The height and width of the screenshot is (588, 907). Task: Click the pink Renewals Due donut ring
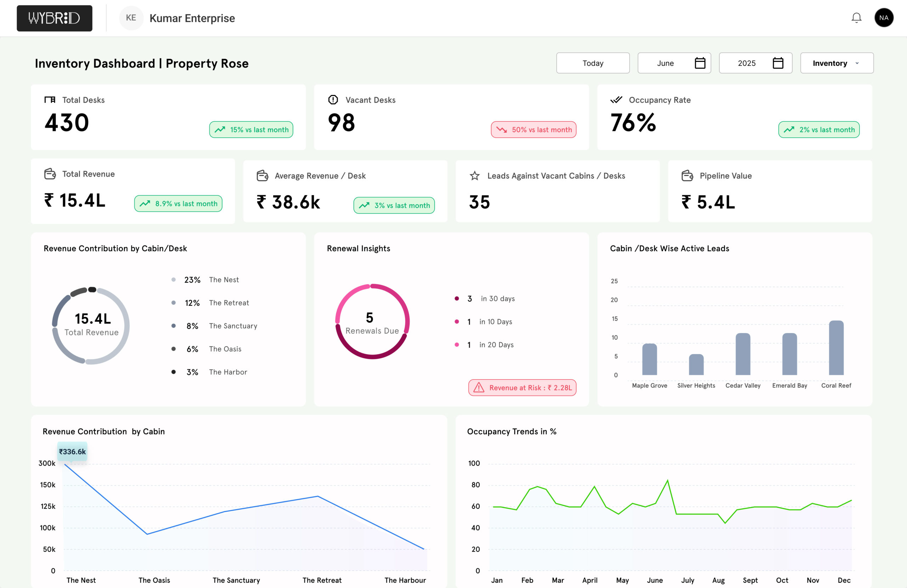tap(348, 296)
